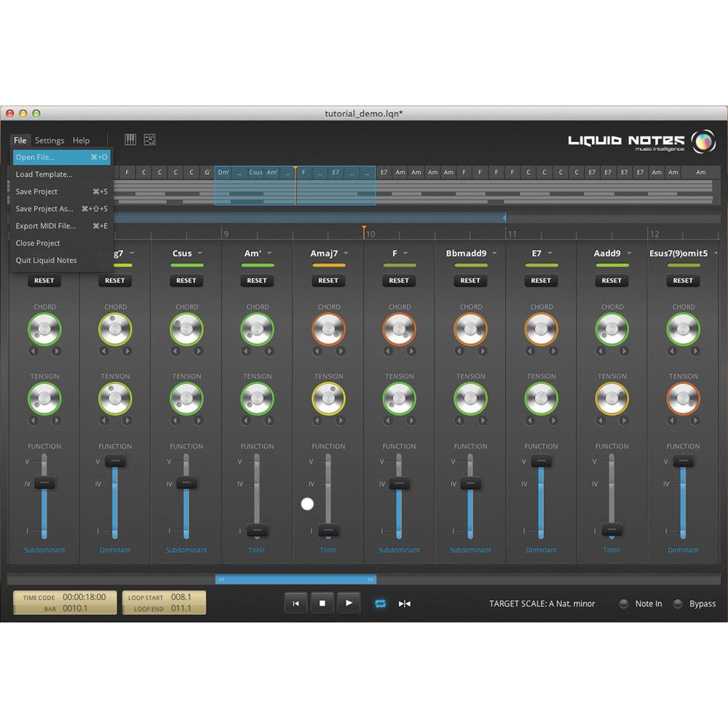Enable the Note In indicator
The image size is (728, 728).
pyautogui.click(x=623, y=604)
